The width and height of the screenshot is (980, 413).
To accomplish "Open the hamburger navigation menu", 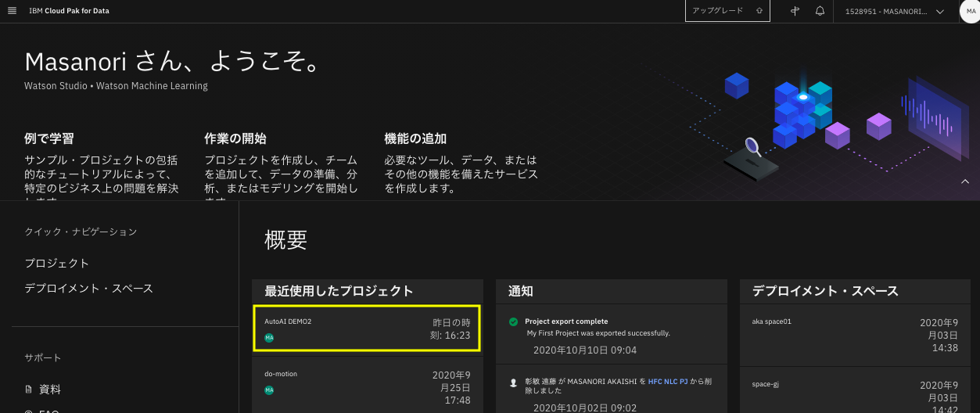I will (x=12, y=11).
